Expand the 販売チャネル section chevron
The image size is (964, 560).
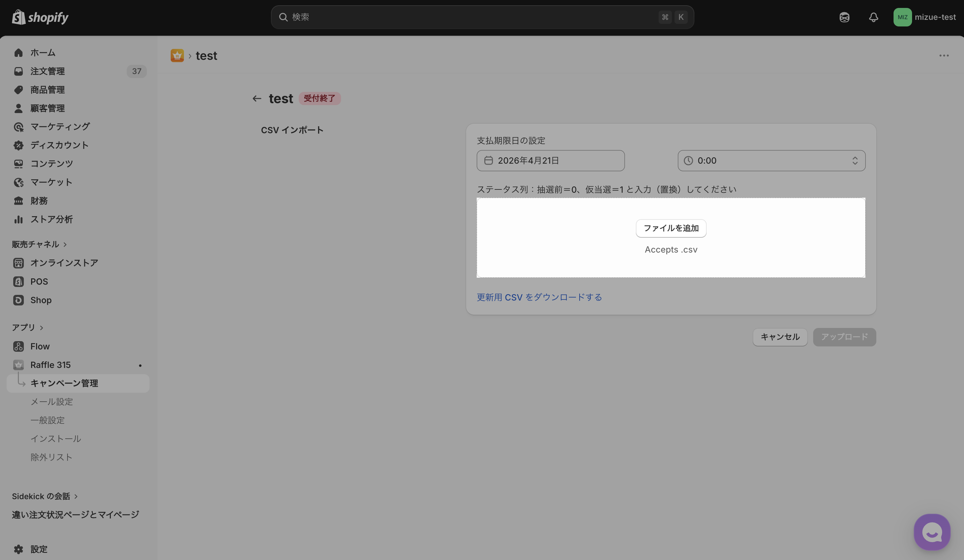[x=65, y=244]
